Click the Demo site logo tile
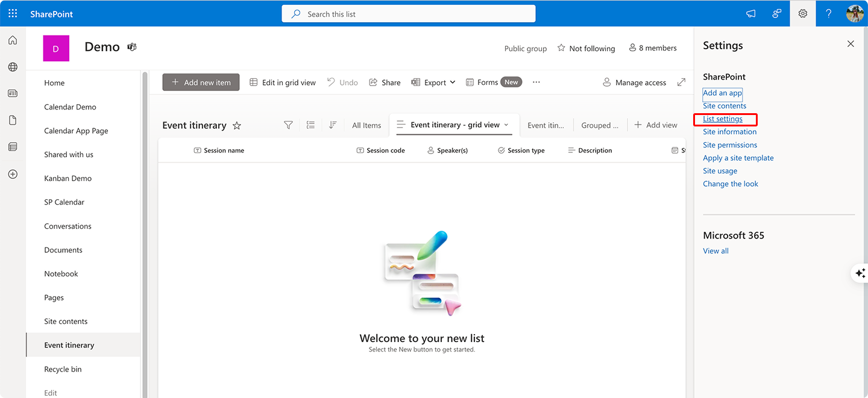 click(56, 48)
